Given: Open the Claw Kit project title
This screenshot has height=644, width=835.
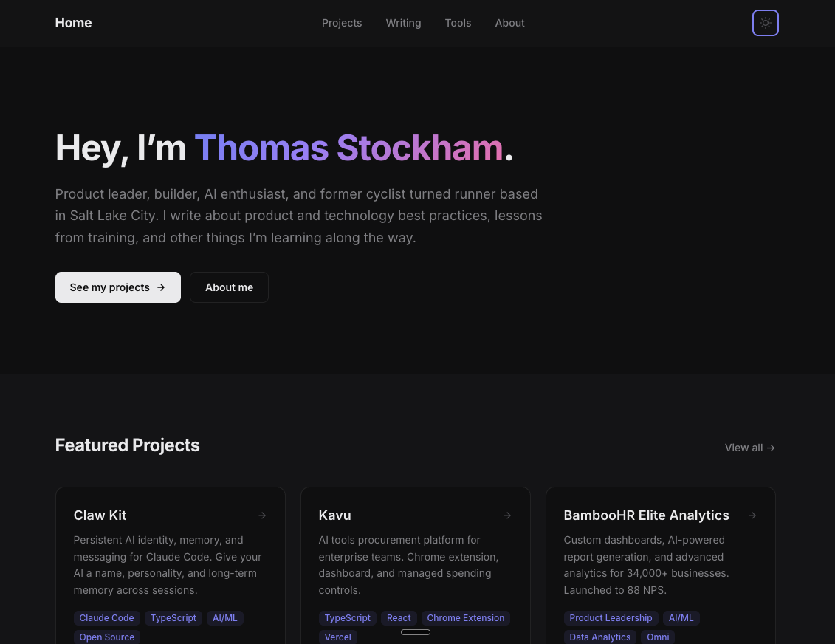Looking at the screenshot, I should [x=100, y=515].
